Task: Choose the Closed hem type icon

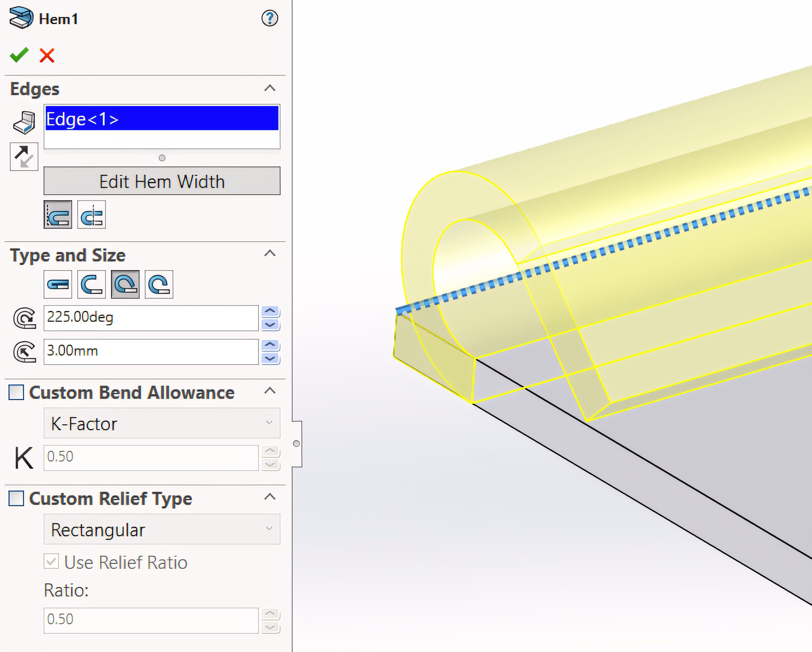Action: point(58,284)
